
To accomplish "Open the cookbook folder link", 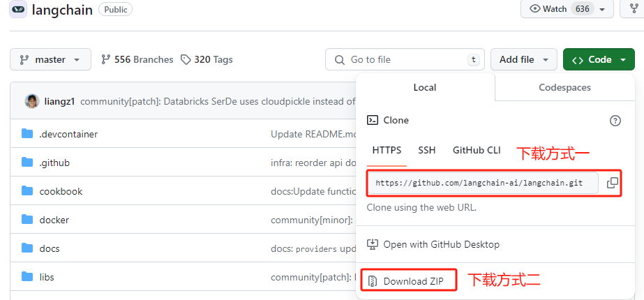I will click(61, 191).
